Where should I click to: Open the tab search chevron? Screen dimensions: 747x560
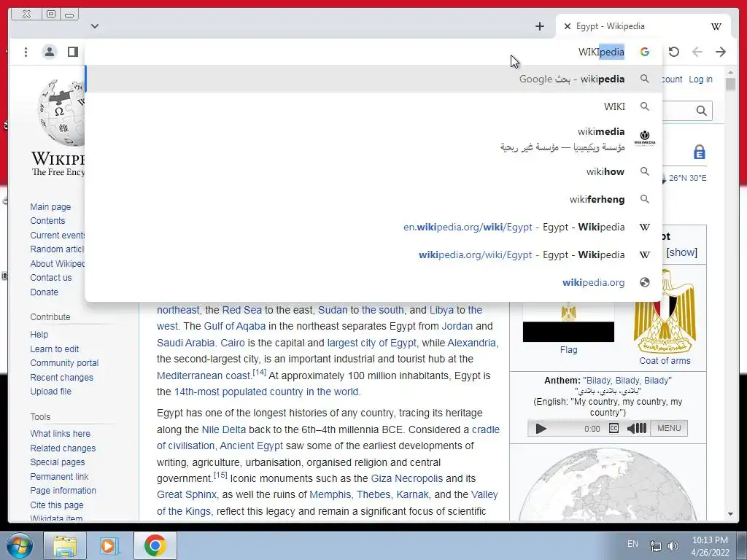click(95, 26)
